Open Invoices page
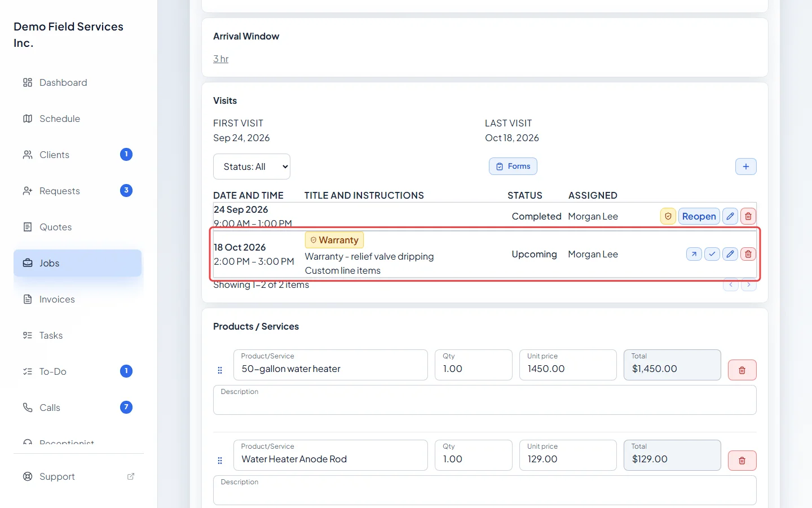 pos(78,299)
